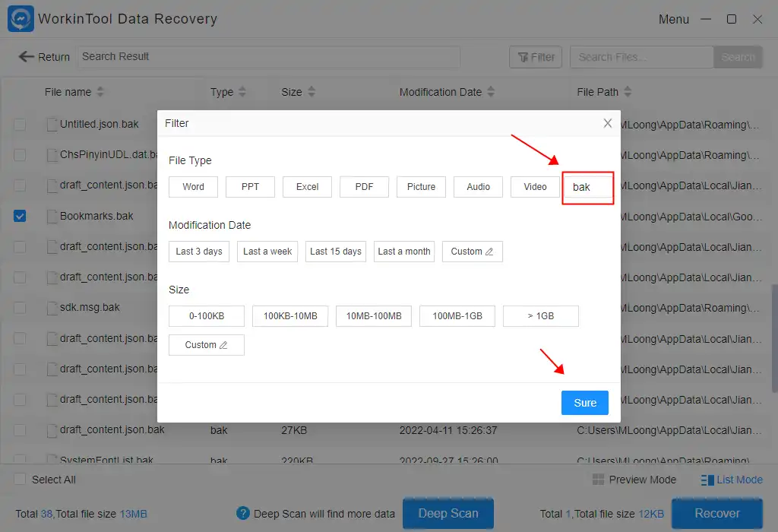
Task: Toggle the Select All checkbox
Action: coord(20,479)
